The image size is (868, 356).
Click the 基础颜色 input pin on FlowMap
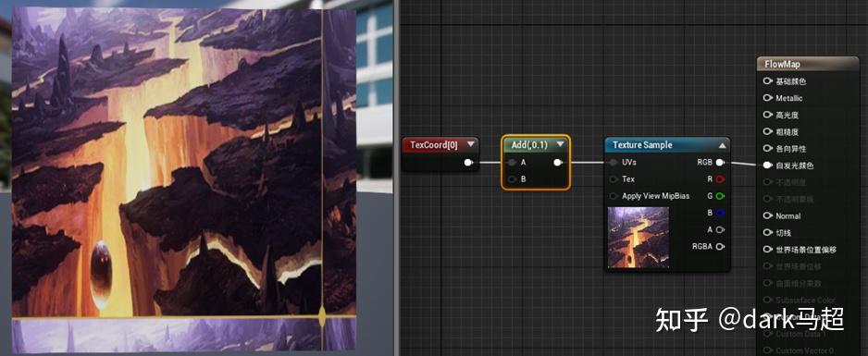pyautogui.click(x=767, y=81)
